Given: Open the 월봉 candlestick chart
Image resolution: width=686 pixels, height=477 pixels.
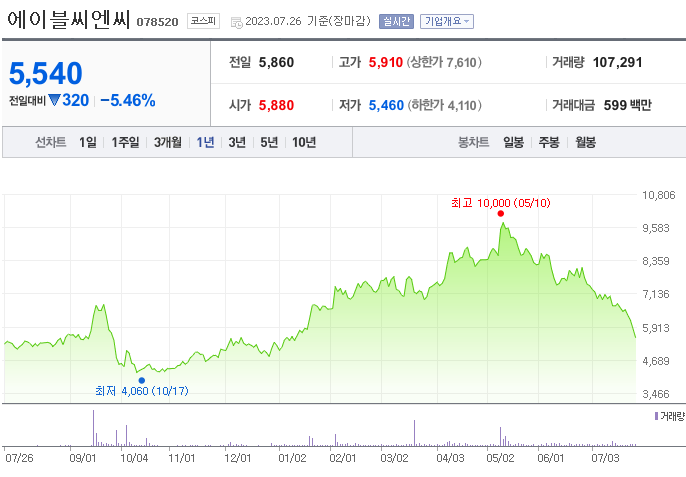Looking at the screenshot, I should 585,142.
